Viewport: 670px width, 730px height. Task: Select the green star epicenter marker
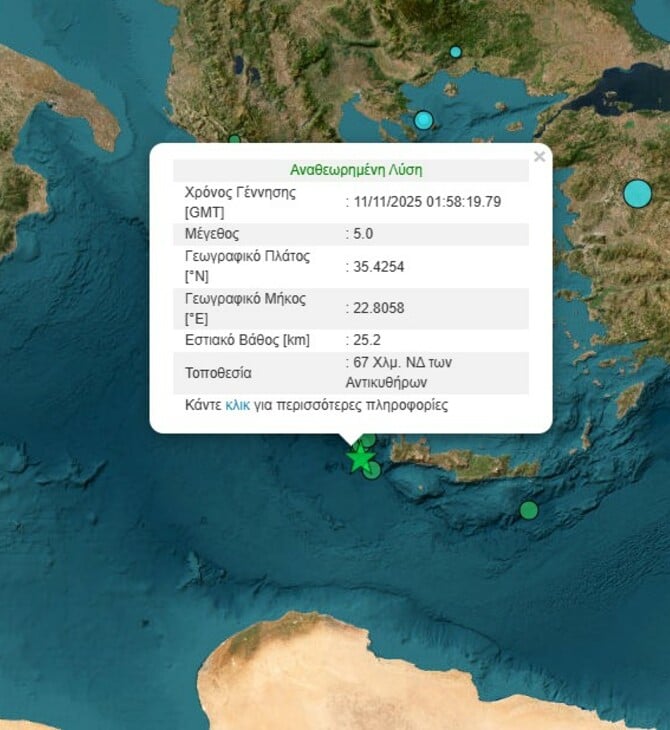pyautogui.click(x=360, y=459)
